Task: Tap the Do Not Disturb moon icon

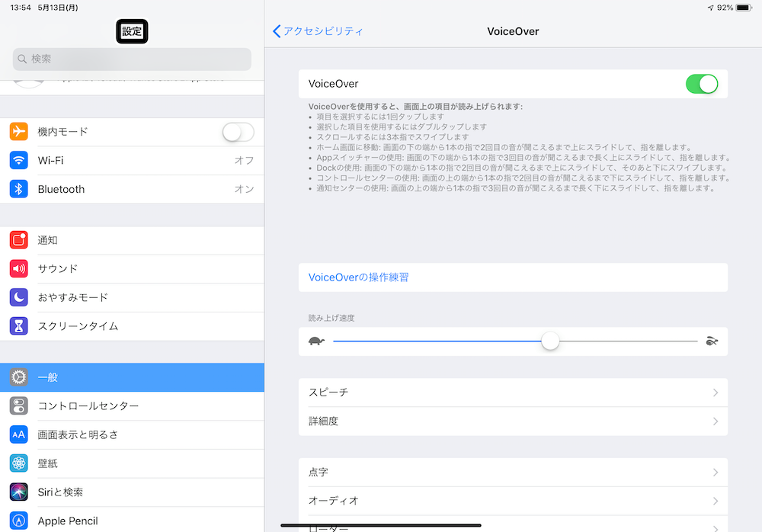Action: tap(18, 297)
